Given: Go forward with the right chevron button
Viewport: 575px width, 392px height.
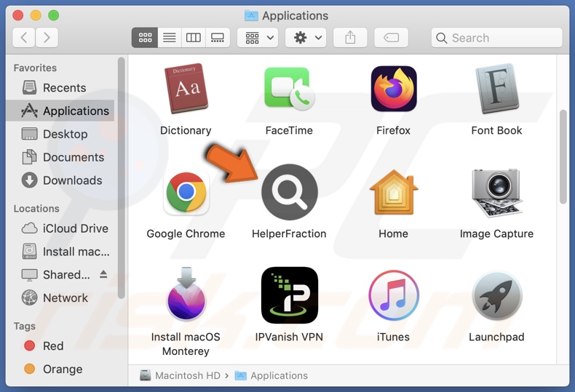Looking at the screenshot, I should pyautogui.click(x=47, y=37).
